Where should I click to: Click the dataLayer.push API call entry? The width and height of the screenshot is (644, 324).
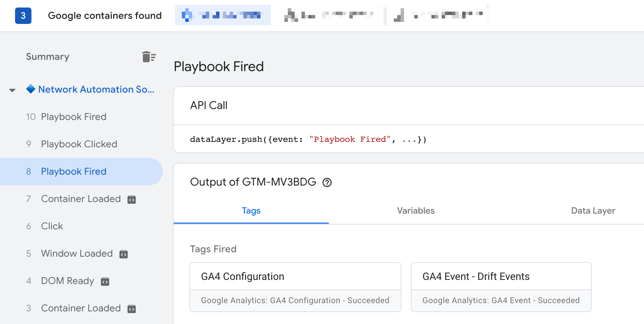point(308,139)
